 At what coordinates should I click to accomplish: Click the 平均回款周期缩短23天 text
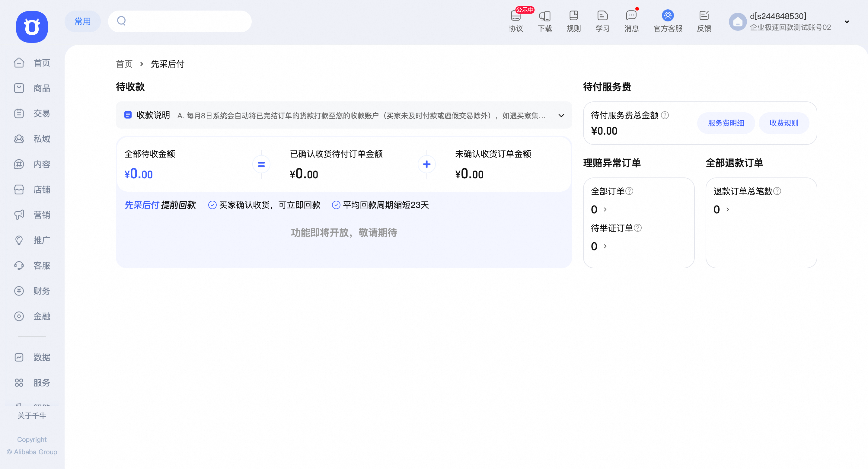(386, 205)
